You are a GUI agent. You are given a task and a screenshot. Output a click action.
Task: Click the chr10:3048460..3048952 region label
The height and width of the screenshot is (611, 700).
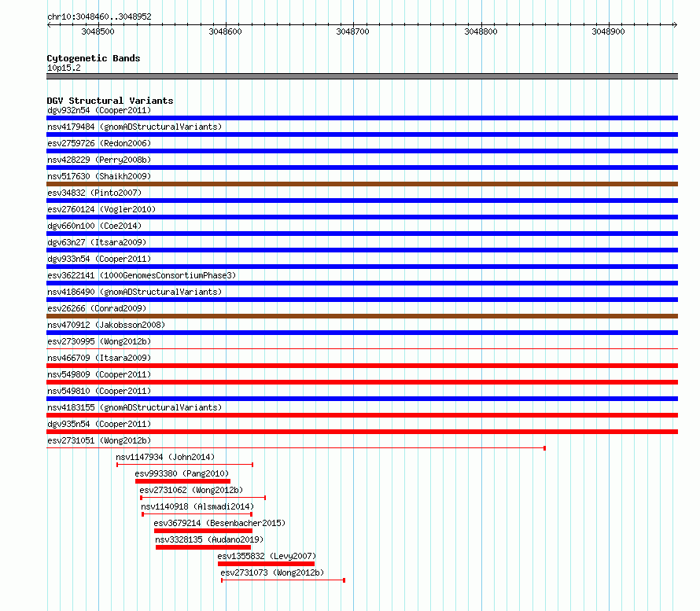pos(99,17)
